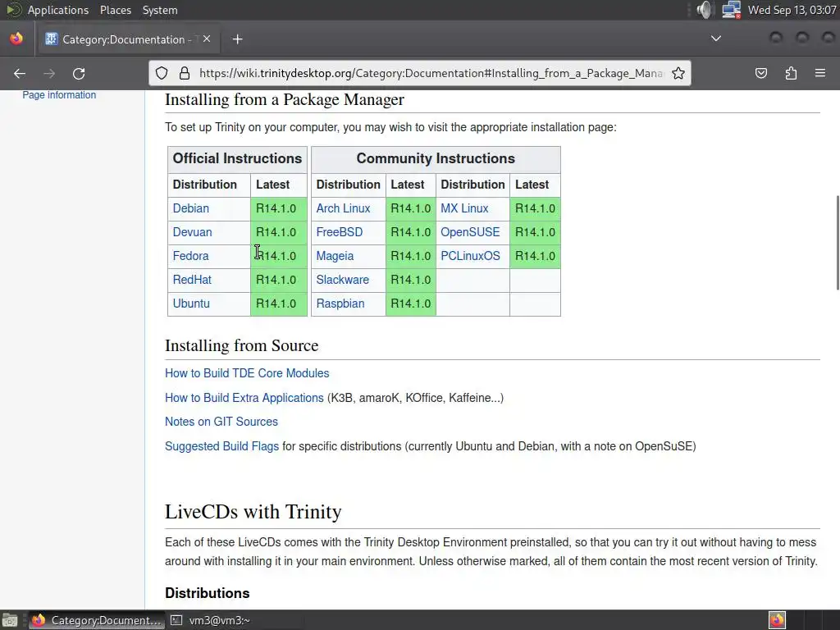Open the Ubuntu installation link

(191, 304)
